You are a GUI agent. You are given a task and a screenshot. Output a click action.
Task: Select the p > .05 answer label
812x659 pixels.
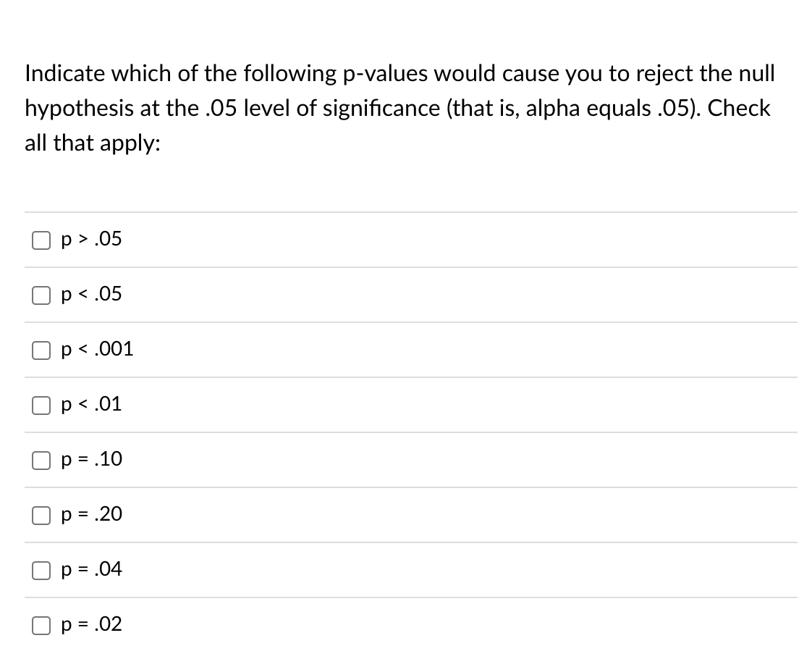point(90,240)
